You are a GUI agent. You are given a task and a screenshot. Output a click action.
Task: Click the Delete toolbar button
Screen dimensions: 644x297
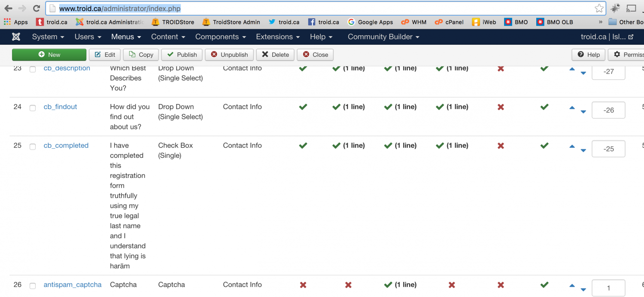coord(275,55)
